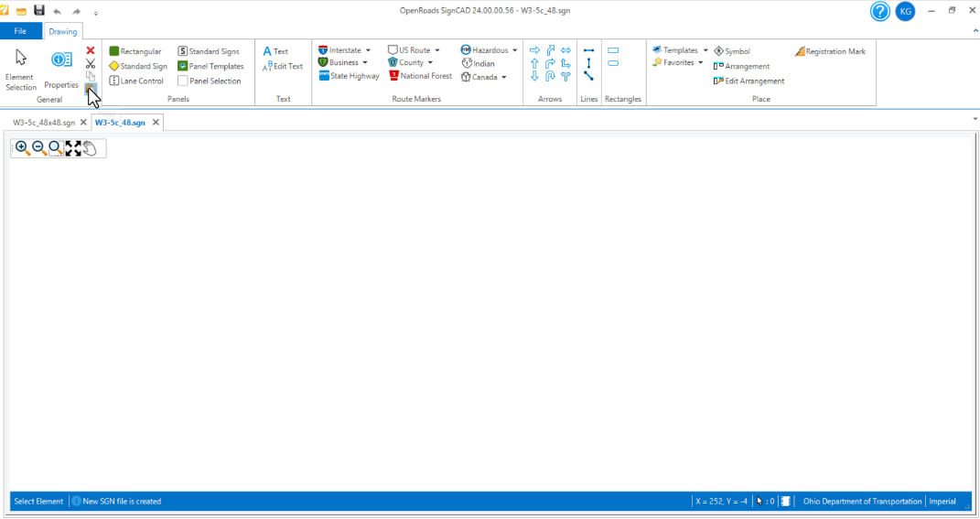Place a Symbol
This screenshot has height=519, width=980.
click(732, 51)
